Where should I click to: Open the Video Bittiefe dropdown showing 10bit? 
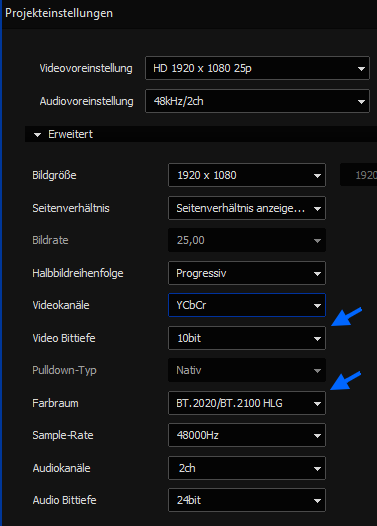247,338
